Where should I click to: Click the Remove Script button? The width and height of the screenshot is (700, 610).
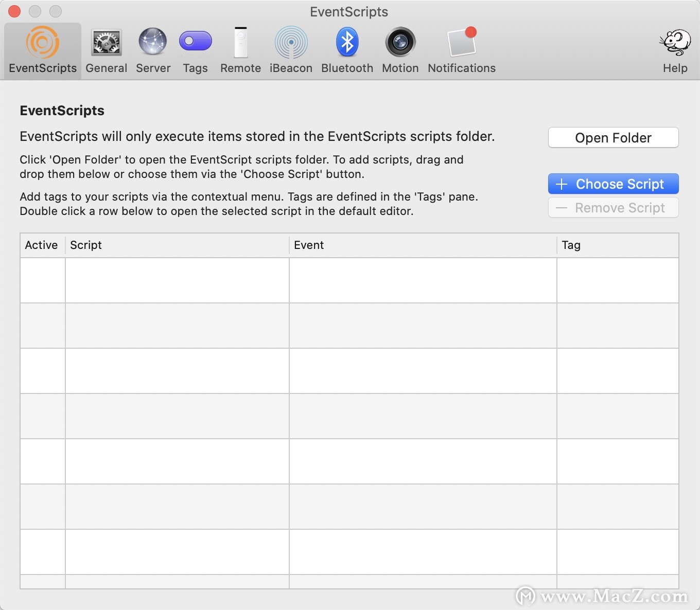pos(613,207)
